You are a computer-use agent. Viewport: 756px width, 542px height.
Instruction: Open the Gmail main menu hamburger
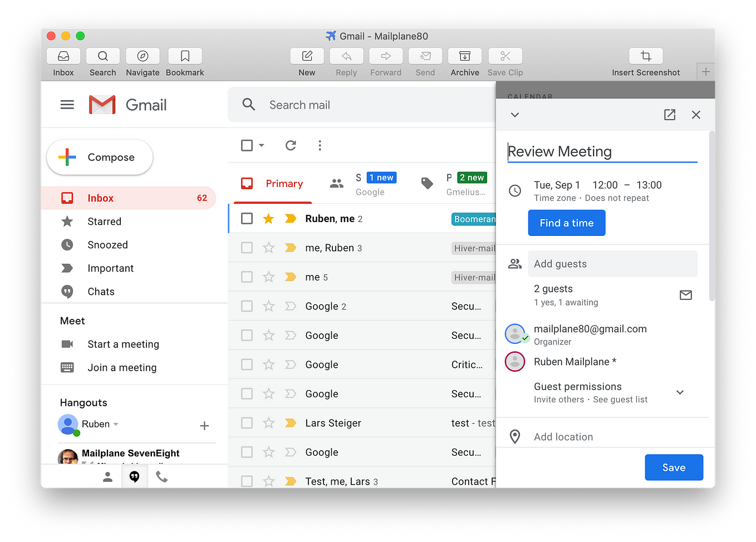pos(67,105)
